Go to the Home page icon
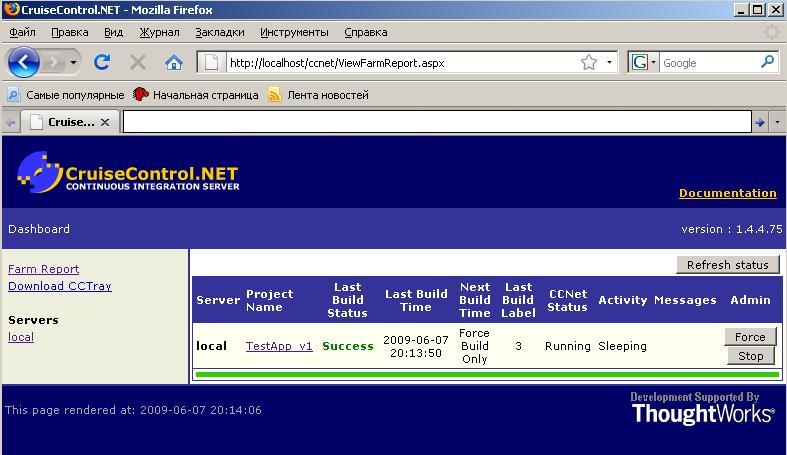Image resolution: width=787 pixels, height=455 pixels. (x=174, y=63)
